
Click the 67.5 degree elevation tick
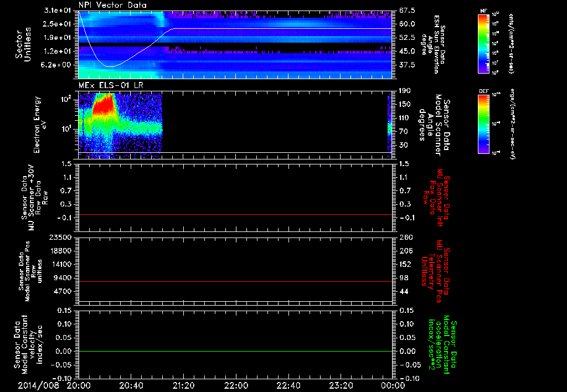click(x=407, y=11)
